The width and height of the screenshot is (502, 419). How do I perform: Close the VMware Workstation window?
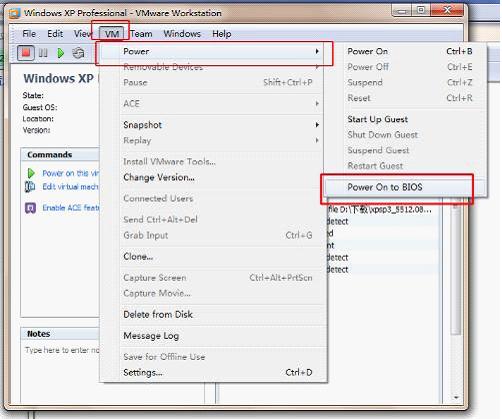(x=447, y=10)
